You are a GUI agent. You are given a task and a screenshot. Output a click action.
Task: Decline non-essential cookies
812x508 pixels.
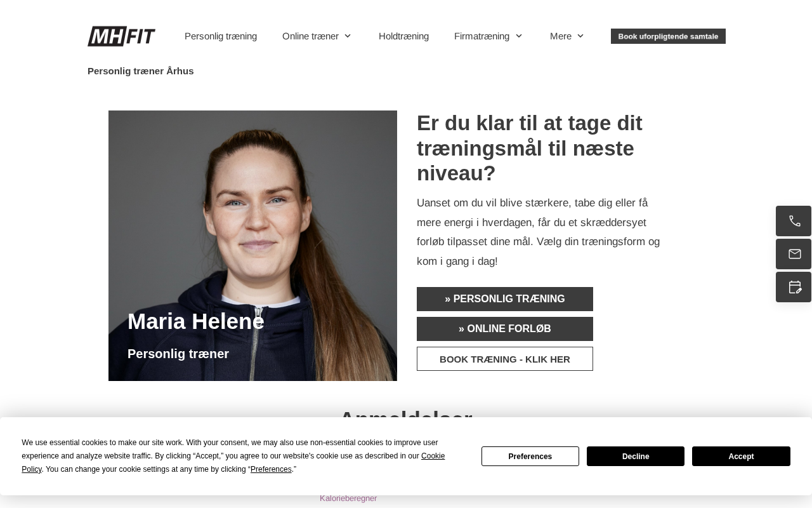pos(636,457)
